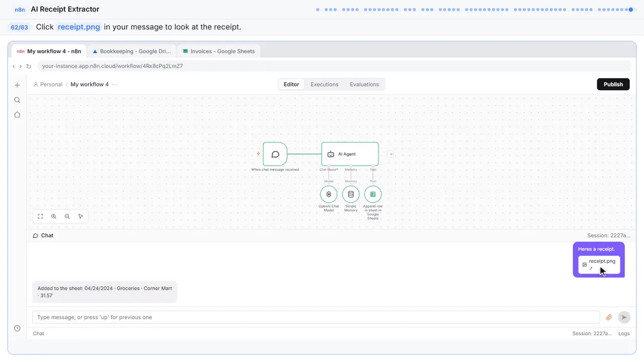This screenshot has width=644, height=362.
Task: Open the Logs panel button
Action: pos(624,333)
